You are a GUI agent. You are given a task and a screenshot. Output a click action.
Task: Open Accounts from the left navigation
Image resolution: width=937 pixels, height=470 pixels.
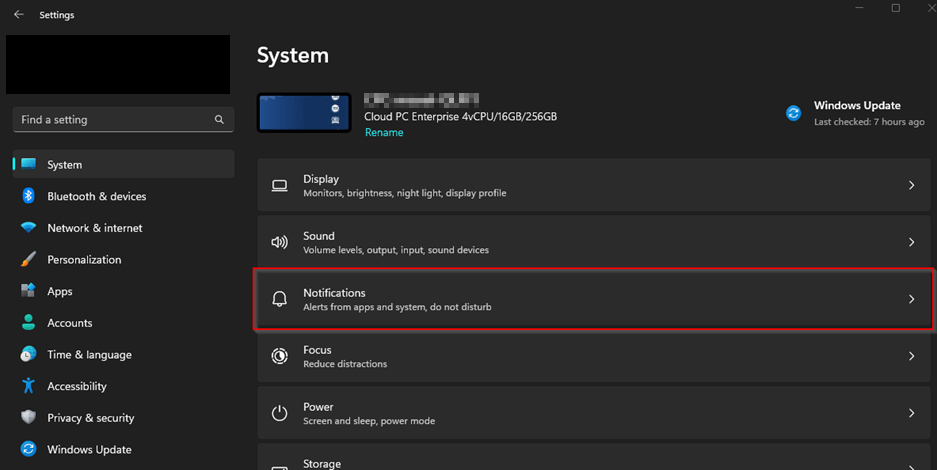(x=69, y=323)
